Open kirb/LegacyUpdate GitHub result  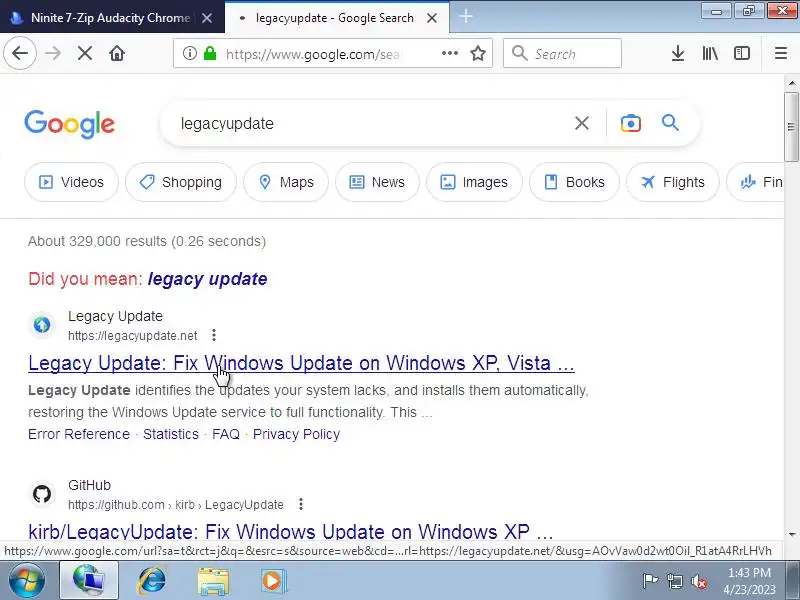(291, 531)
